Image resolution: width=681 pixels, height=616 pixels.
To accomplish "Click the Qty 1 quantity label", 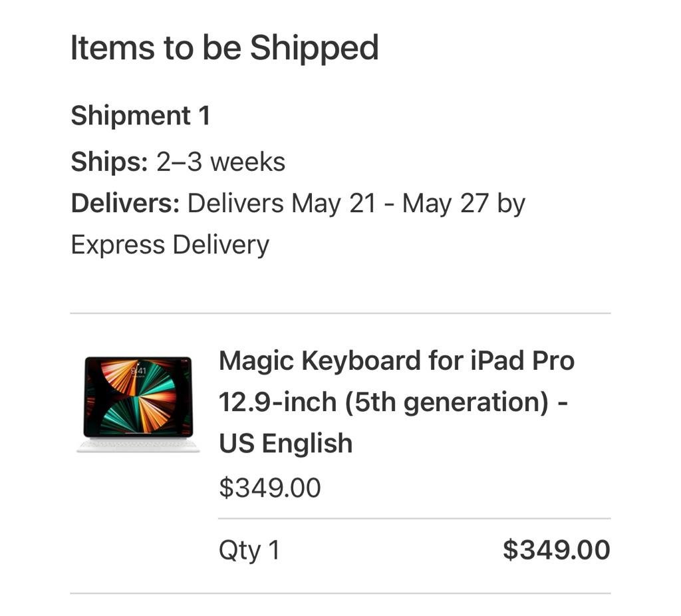I will pyautogui.click(x=249, y=551).
